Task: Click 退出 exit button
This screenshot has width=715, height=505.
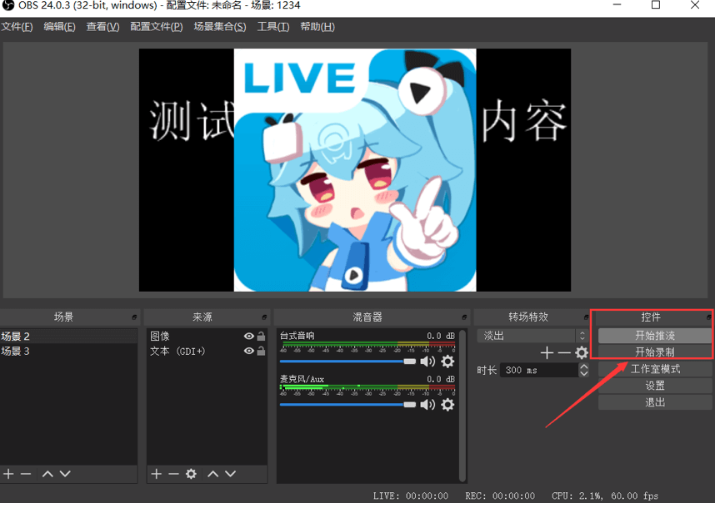Action: 655,402
